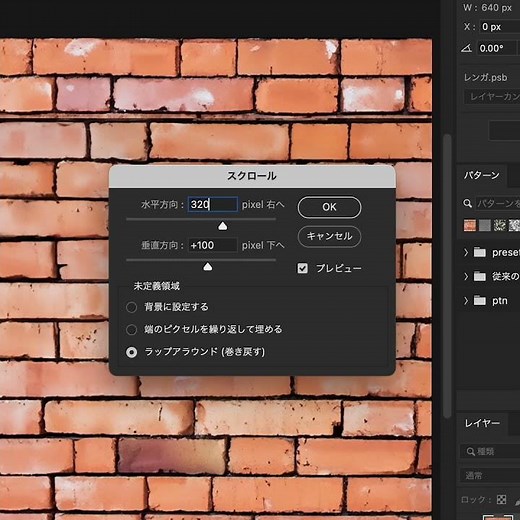Screen dimensions: 520x520
Task: Select the gray pattern swatch thumbnail
Action: click(x=485, y=225)
